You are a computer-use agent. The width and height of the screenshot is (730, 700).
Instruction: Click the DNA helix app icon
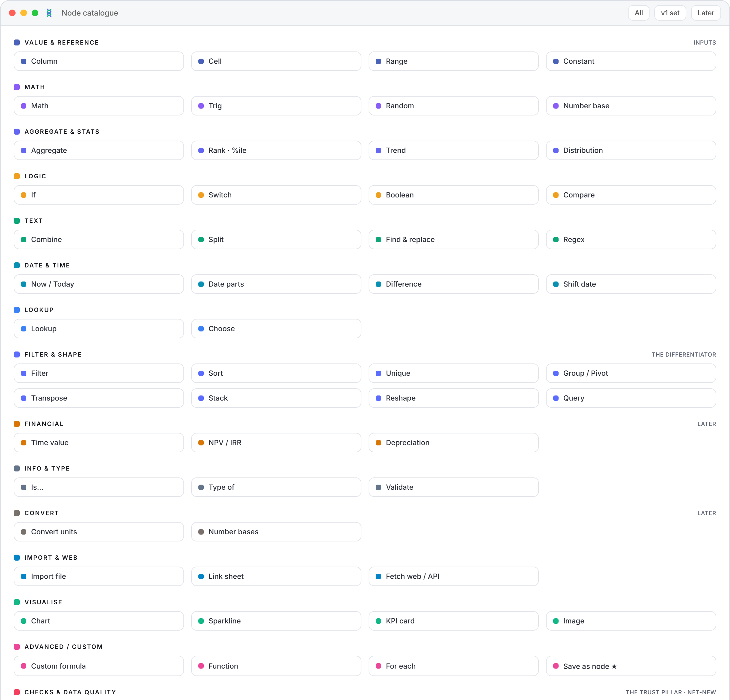(49, 13)
